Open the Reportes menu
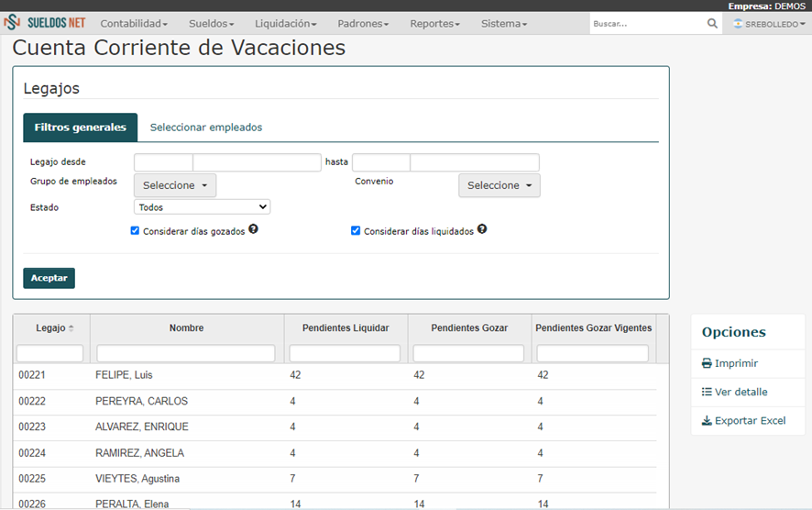Viewport: 812px width, 510px height. pos(435,23)
